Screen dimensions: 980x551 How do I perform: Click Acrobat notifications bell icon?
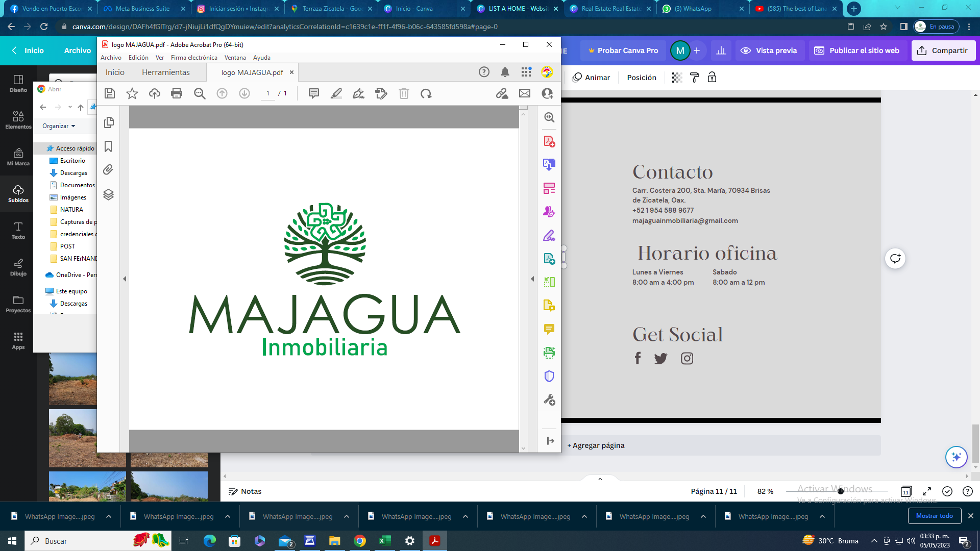pos(505,72)
